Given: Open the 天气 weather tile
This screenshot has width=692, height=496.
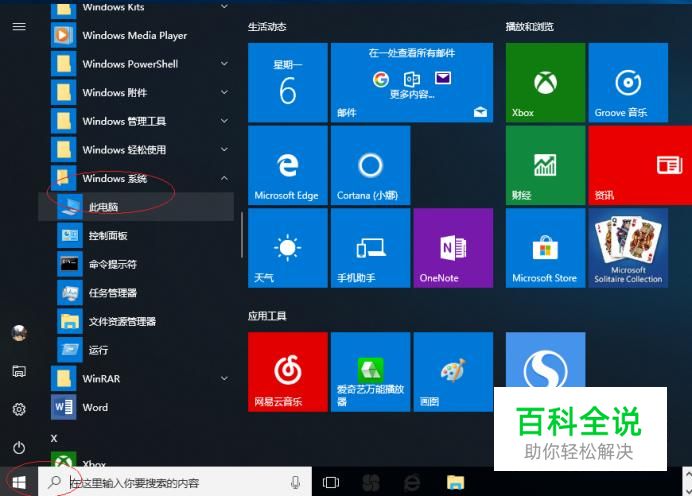Looking at the screenshot, I should [x=287, y=248].
